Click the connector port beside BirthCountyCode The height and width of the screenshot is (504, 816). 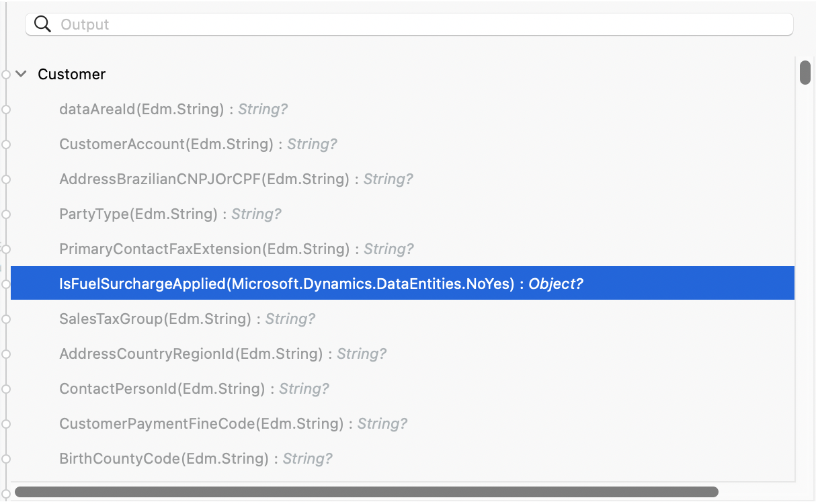click(x=6, y=458)
